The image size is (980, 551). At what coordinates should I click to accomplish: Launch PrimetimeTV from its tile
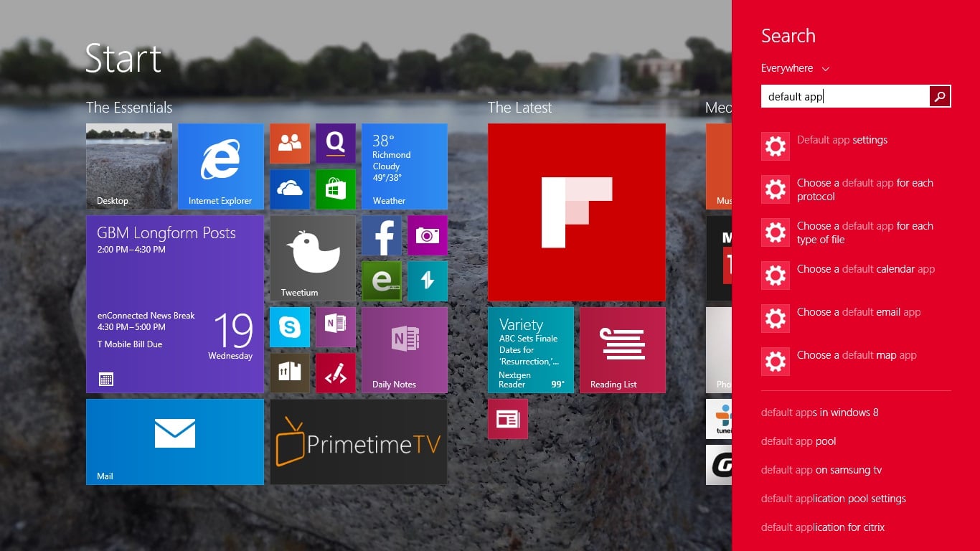pos(358,442)
